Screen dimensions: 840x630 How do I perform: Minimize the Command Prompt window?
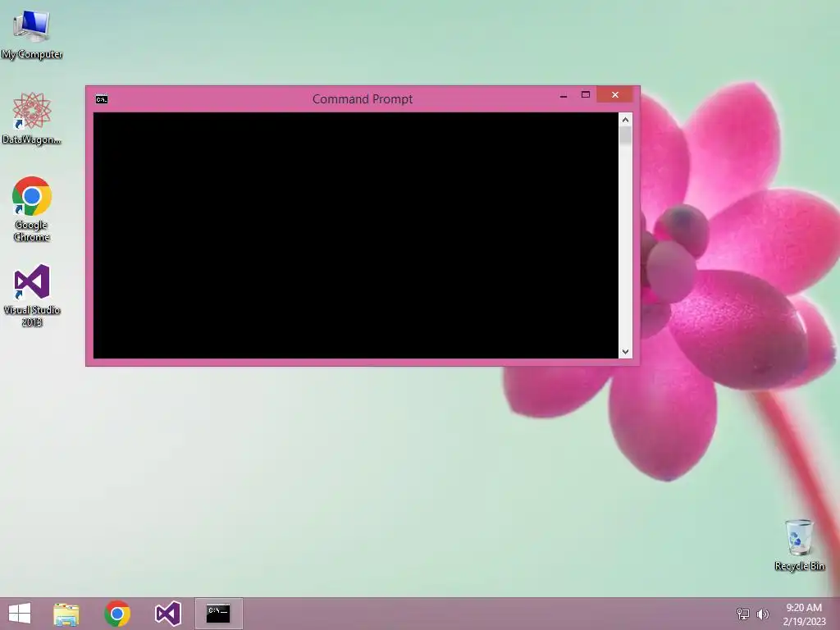point(564,95)
